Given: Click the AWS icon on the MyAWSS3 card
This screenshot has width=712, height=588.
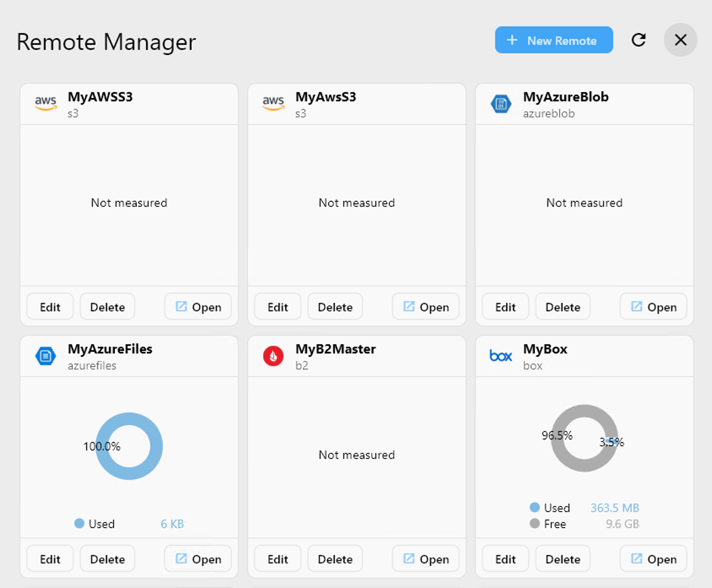Looking at the screenshot, I should click(45, 103).
